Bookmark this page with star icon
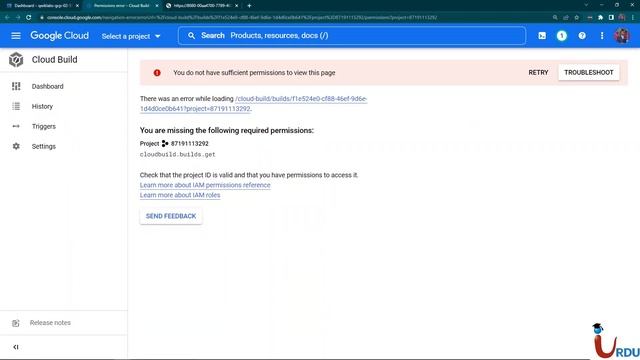Viewport: 640px width, 360px height. pos(577,18)
